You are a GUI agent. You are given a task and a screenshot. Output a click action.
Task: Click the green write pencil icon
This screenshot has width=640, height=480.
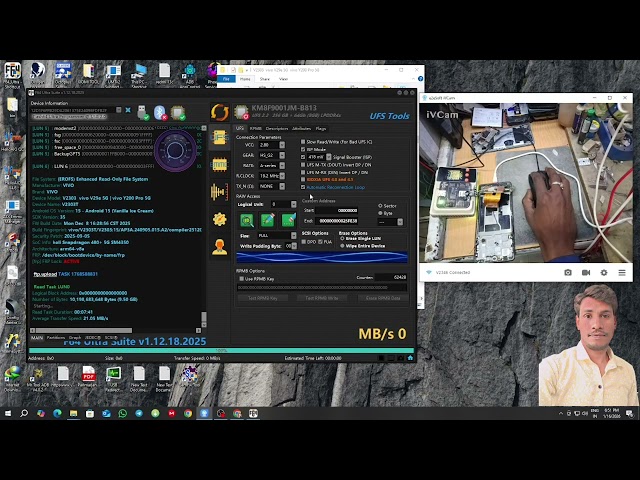click(x=267, y=220)
